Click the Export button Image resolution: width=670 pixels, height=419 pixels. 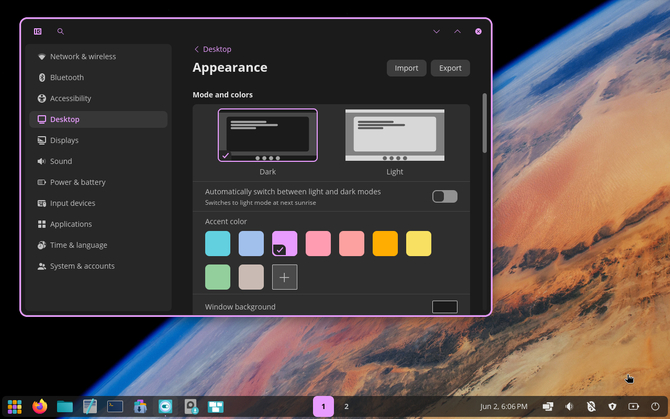coord(450,68)
